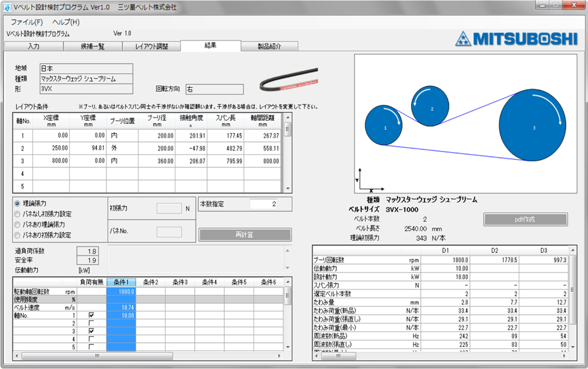The width and height of the screenshot is (588, 369).
Task: Click the conditions table horizontal scrollbar thumb
Action: tap(97, 356)
